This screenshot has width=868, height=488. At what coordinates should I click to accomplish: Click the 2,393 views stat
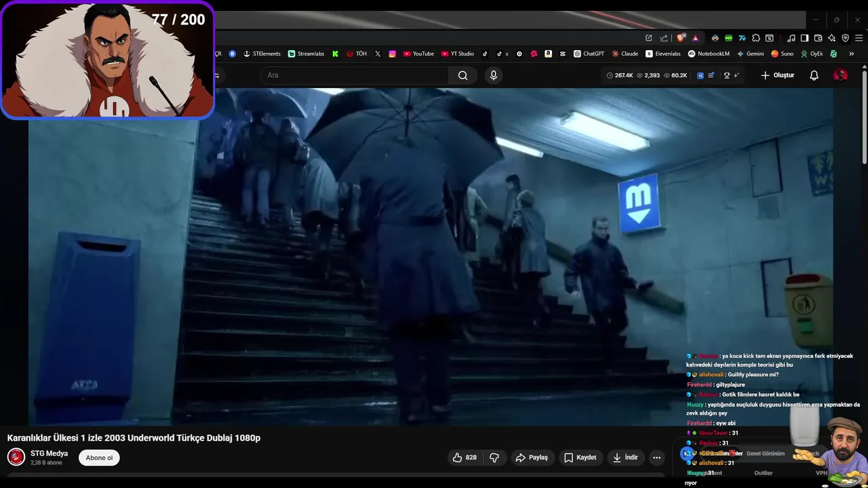[648, 75]
